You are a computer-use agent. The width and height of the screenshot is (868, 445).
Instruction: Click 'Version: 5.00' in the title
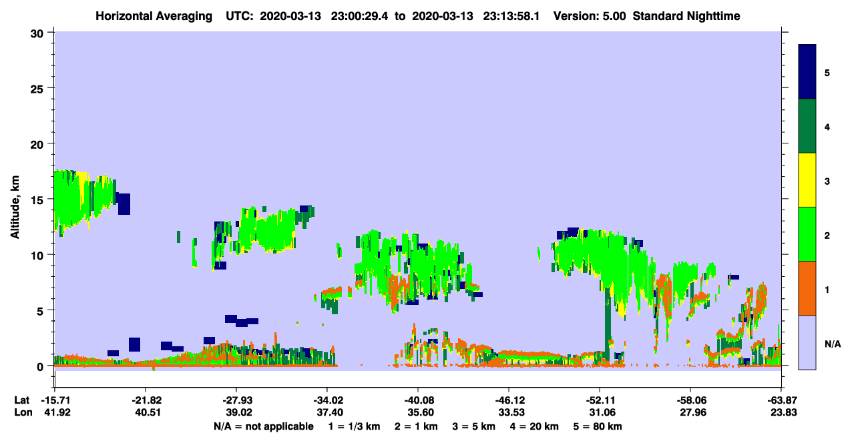pos(589,16)
